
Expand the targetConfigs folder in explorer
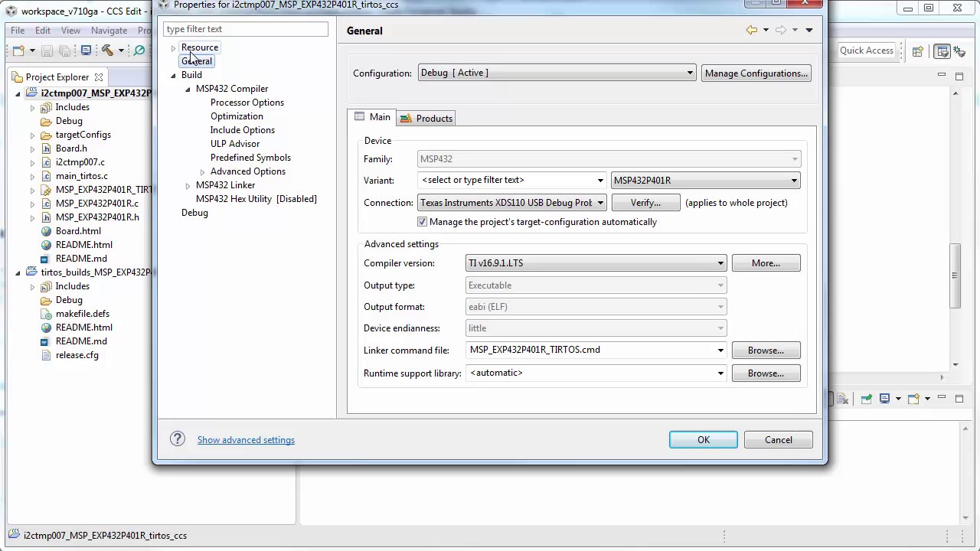pos(32,135)
